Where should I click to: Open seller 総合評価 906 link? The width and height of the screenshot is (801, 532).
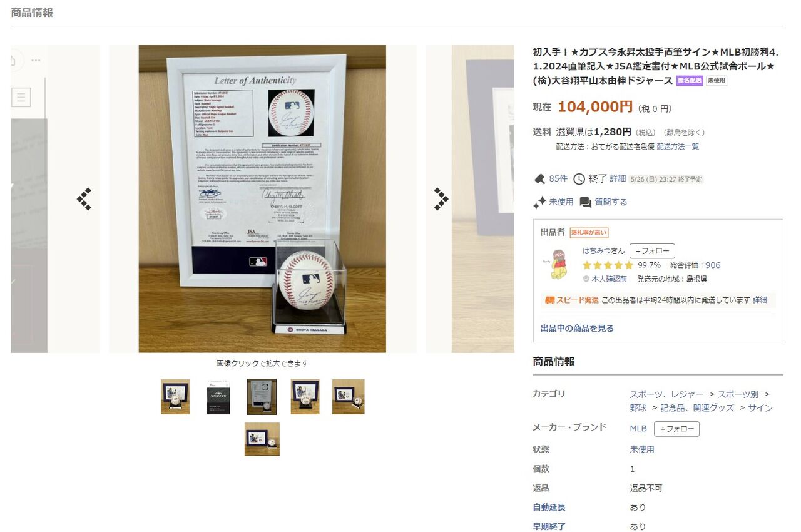(695, 265)
